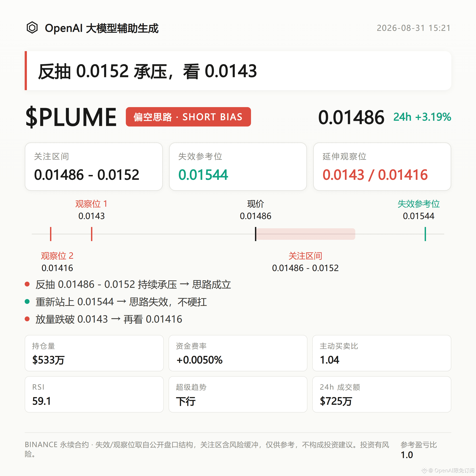Click the green 失效参考位 tick on the price line
The height and width of the screenshot is (476, 476).
pyautogui.click(x=425, y=234)
